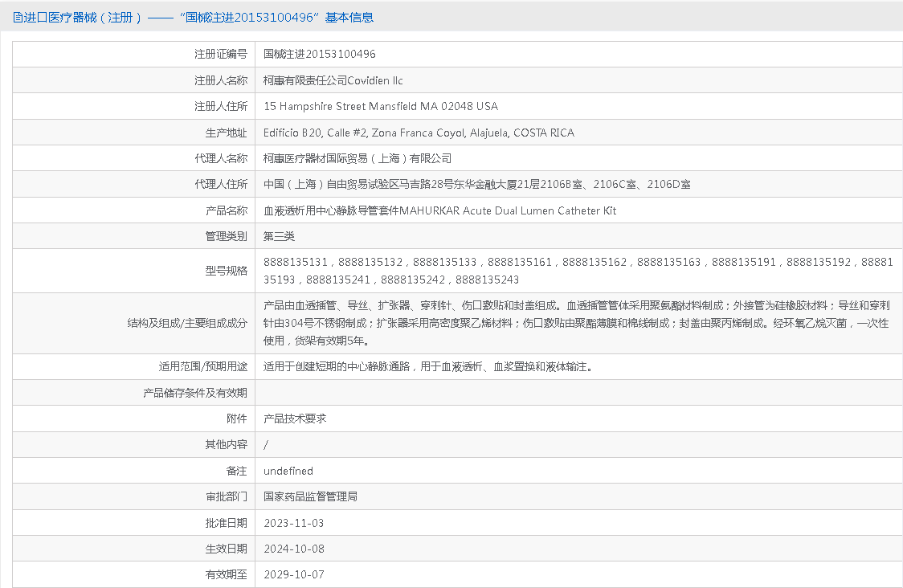903x588 pixels.
Task: Select the '型号规格' row label
Action: pos(226,271)
